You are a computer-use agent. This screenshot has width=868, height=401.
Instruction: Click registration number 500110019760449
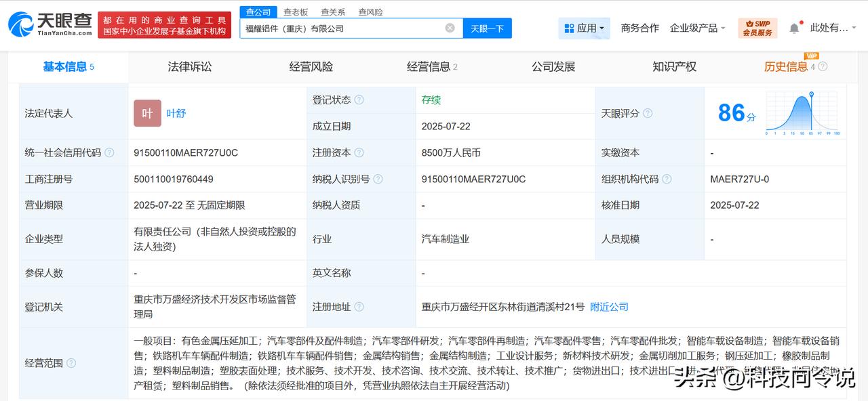point(174,180)
